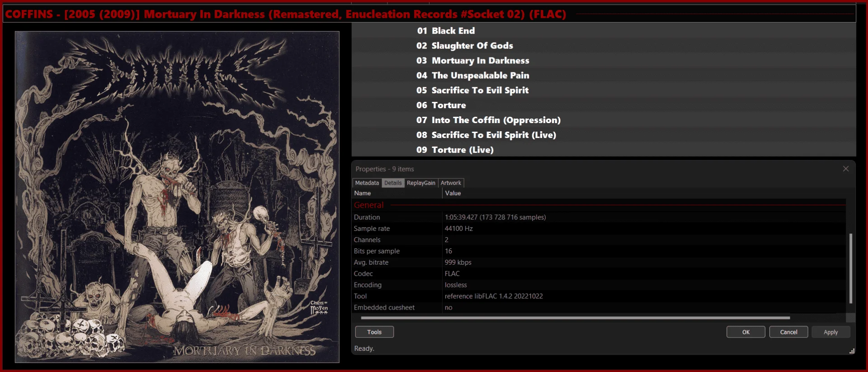Viewport: 868px width, 372px height.
Task: Select track 08 Sacrifice To Evil Spirit (Live)
Action: pyautogui.click(x=604, y=135)
